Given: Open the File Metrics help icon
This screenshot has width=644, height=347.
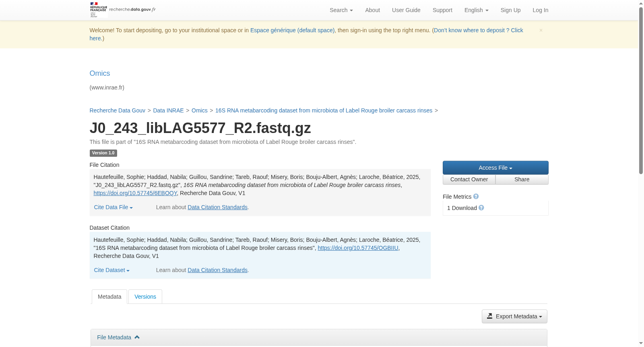Looking at the screenshot, I should pyautogui.click(x=476, y=197).
